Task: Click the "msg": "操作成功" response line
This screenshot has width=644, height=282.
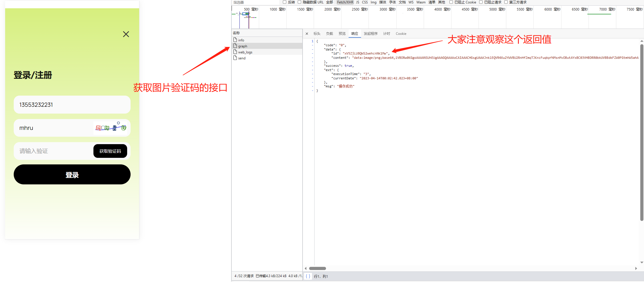Action: [339, 86]
